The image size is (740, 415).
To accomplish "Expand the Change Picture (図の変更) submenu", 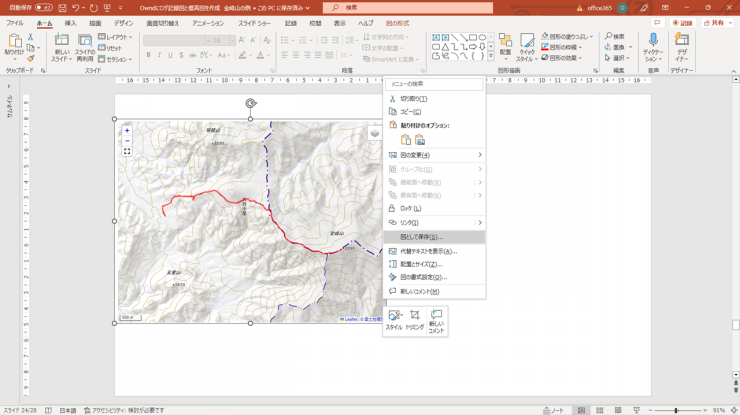I will pyautogui.click(x=479, y=155).
